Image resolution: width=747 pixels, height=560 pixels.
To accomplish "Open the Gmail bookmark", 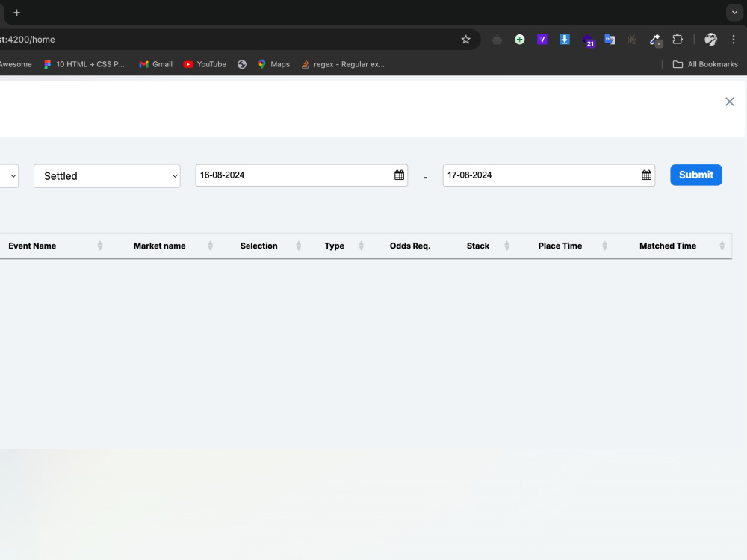I will 156,64.
